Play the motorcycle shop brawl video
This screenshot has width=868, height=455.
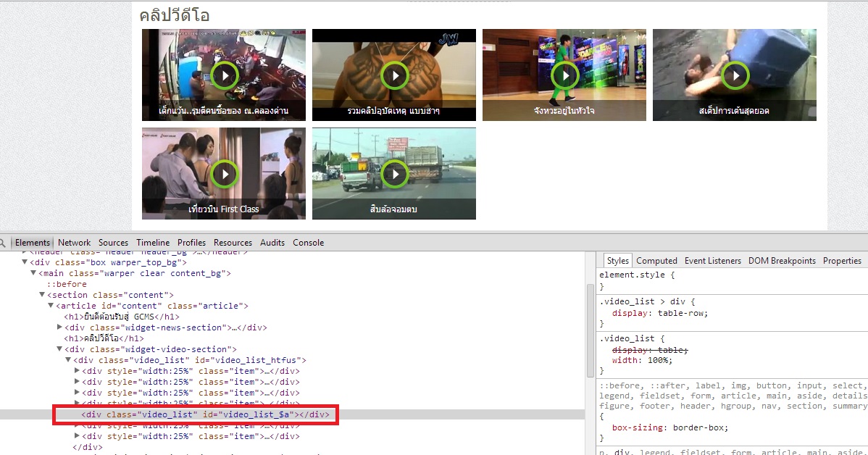[224, 76]
